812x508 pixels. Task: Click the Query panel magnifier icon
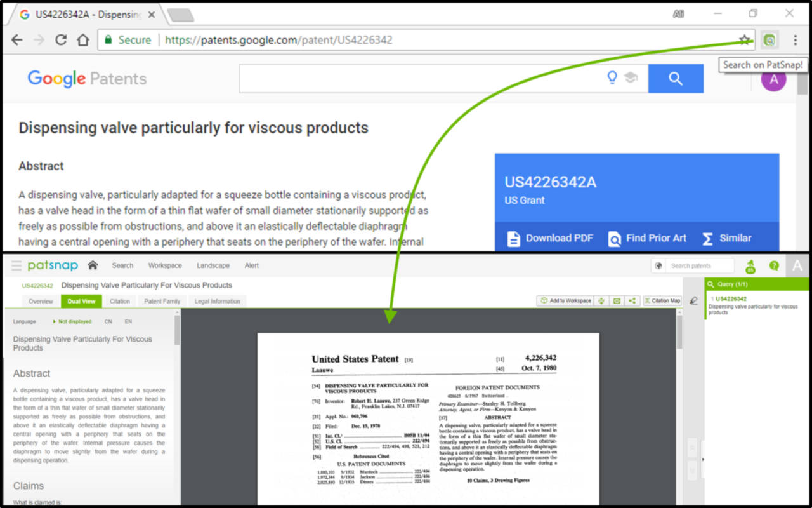(x=711, y=284)
